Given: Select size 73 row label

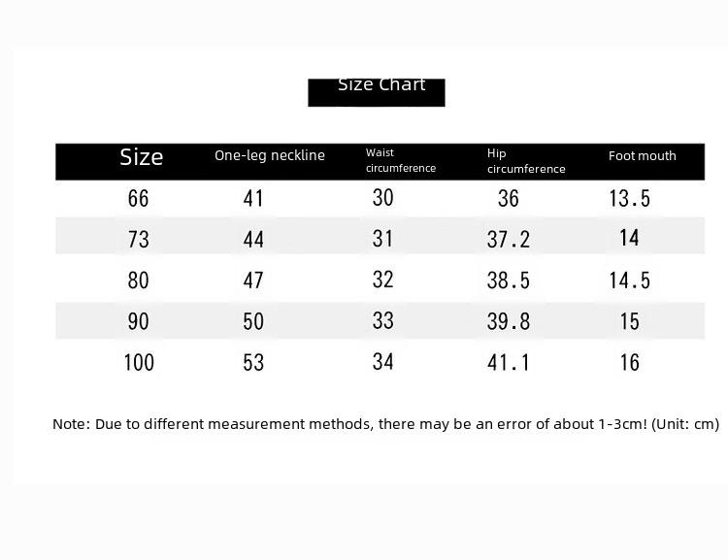Looking at the screenshot, I should (x=139, y=240).
